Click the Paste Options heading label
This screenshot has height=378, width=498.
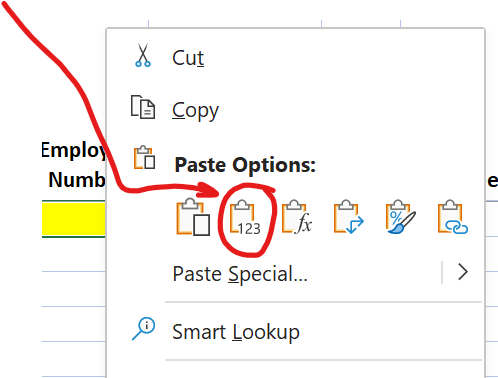pyautogui.click(x=245, y=165)
